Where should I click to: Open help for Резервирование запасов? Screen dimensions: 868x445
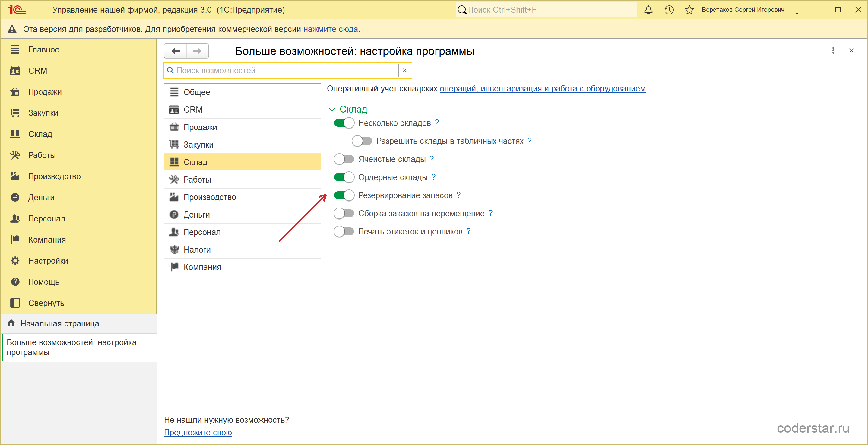[459, 195]
